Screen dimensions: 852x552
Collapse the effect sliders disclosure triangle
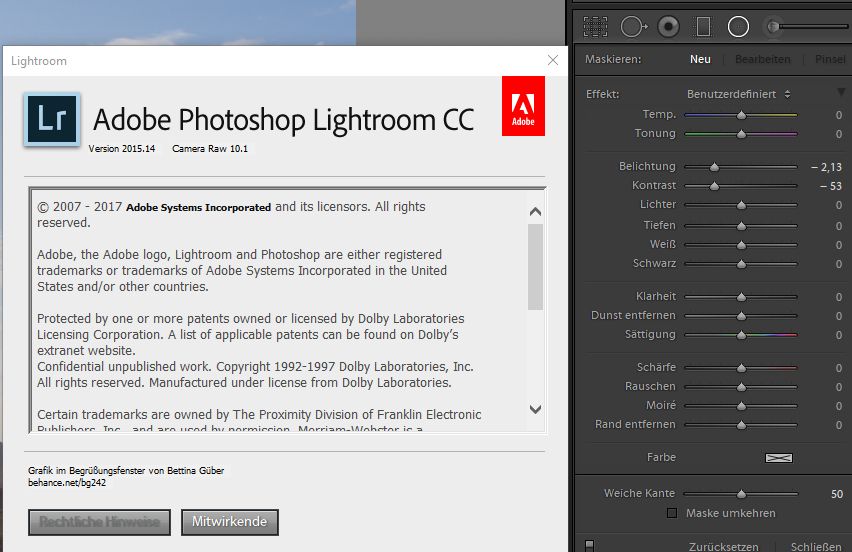click(x=841, y=92)
